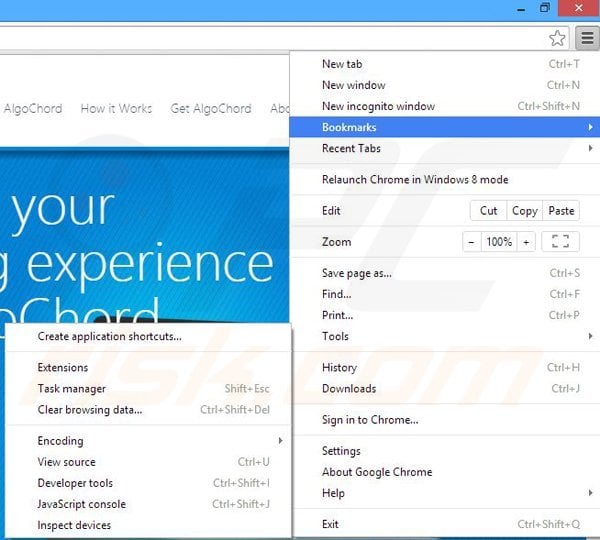Expand the Bookmarks submenu arrow
This screenshot has width=600, height=540.
590,127
